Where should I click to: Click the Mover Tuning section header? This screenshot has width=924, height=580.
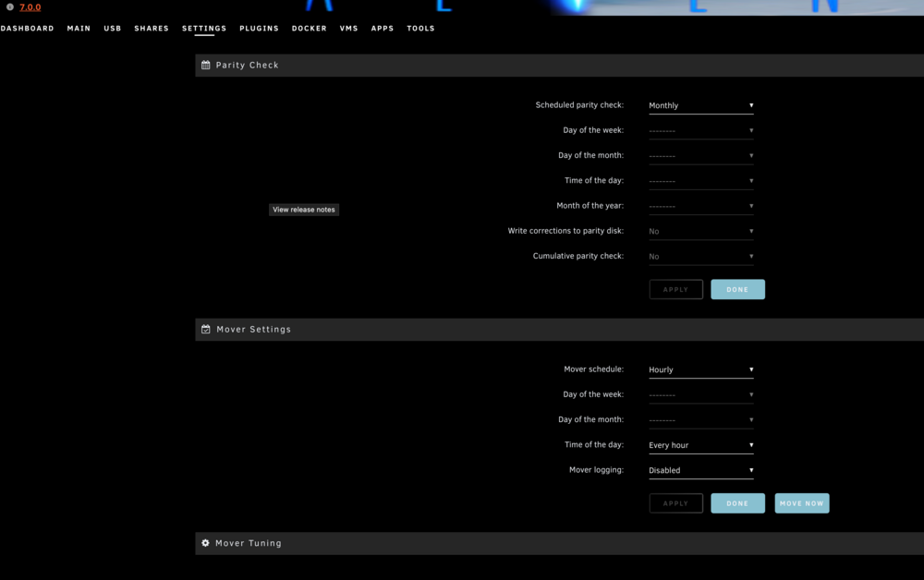(559, 543)
